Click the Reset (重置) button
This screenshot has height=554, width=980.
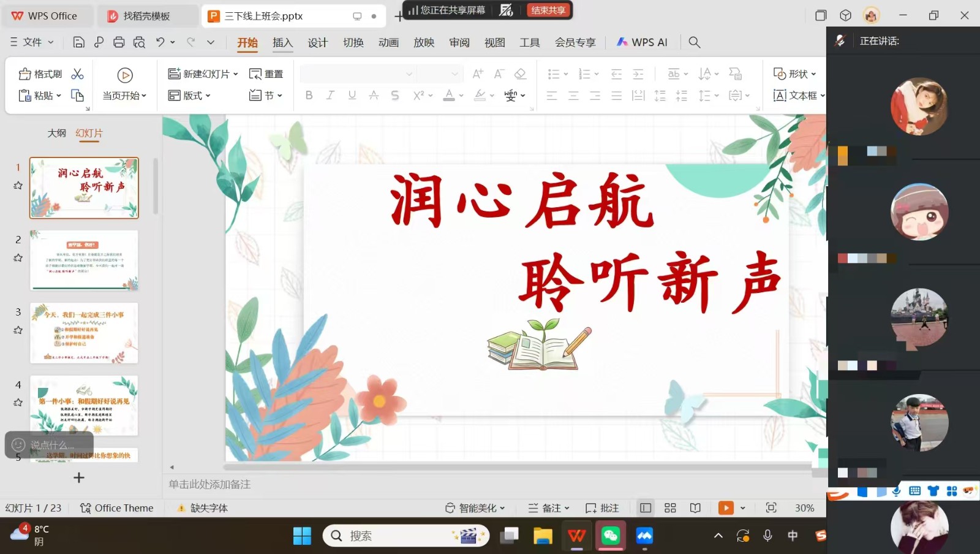(266, 74)
